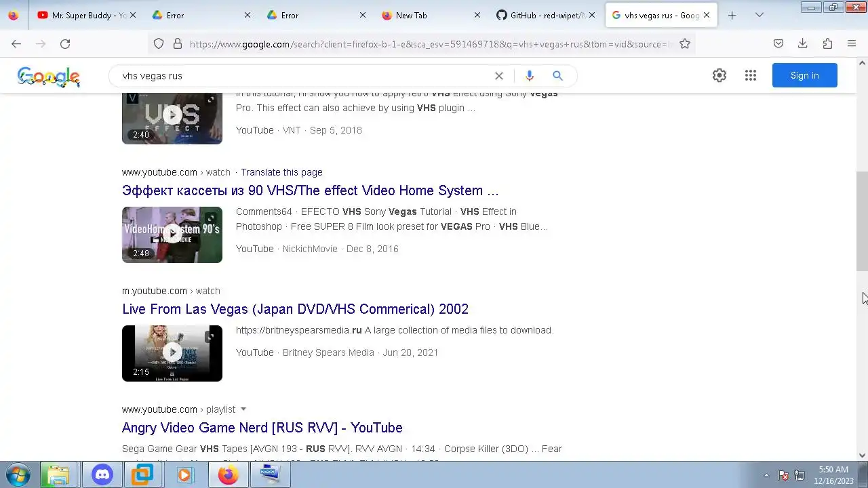
Task: Show hidden system tray icons
Action: [x=766, y=475]
